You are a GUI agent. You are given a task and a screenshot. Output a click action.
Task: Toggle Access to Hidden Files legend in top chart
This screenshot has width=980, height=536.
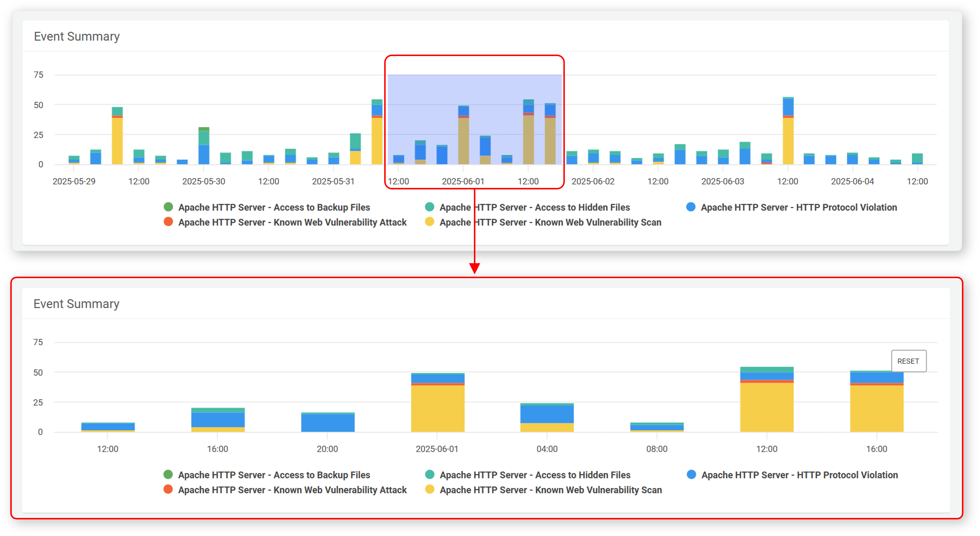pos(527,207)
